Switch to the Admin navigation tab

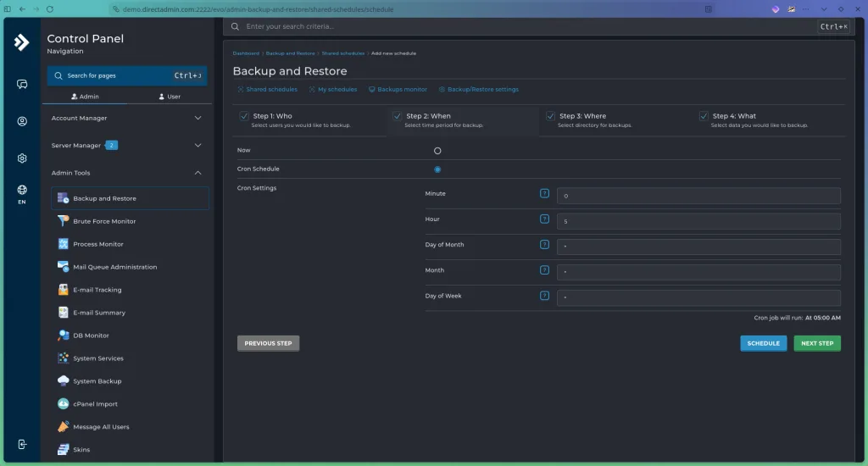pyautogui.click(x=86, y=97)
